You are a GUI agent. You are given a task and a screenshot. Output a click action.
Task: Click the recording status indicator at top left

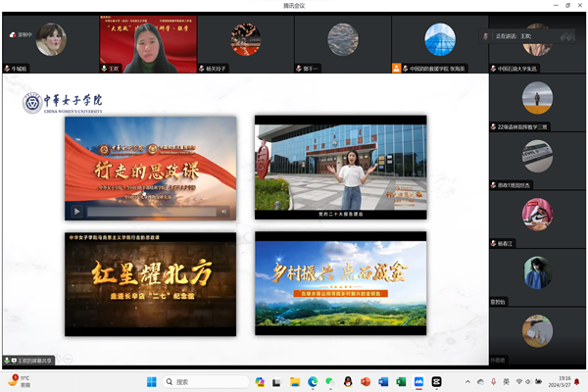point(22,33)
